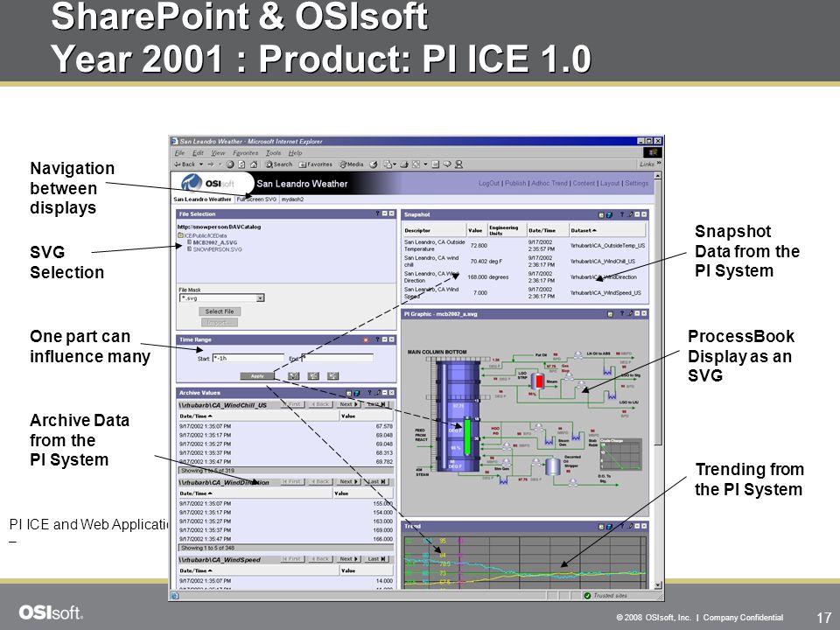Open the IE Favorites toolbar button
The height and width of the screenshot is (630, 840).
[x=316, y=164]
